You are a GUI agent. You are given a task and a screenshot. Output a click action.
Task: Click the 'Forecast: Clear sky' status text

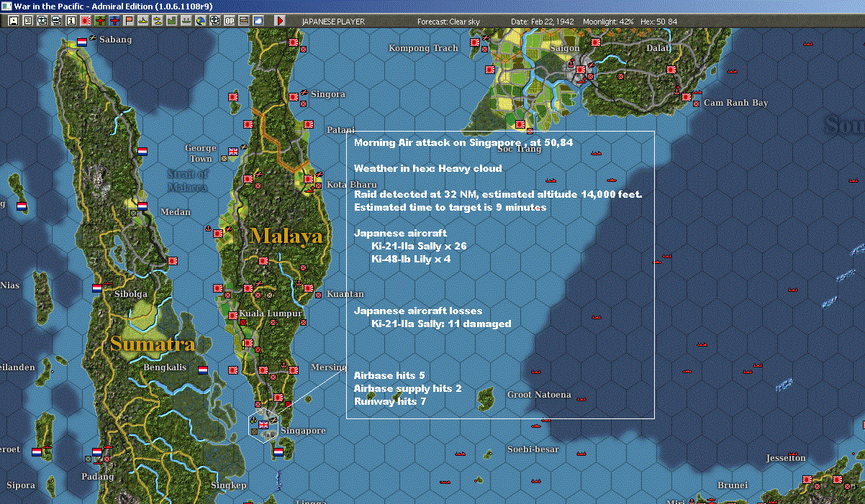coord(449,22)
